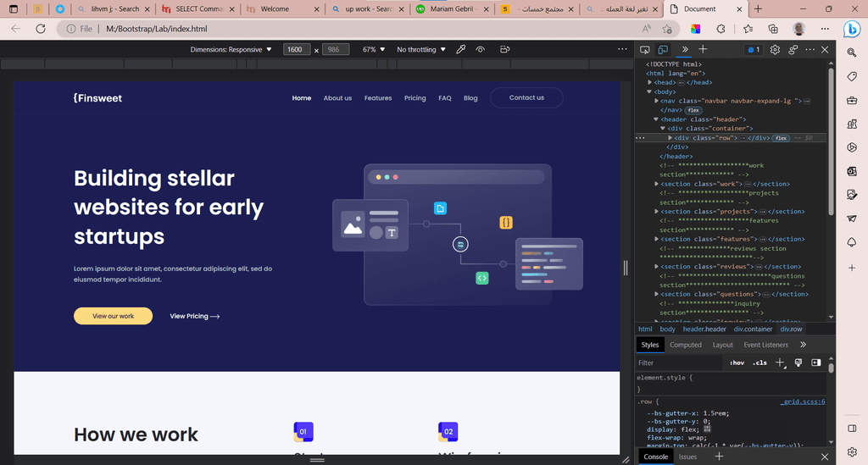
Task: Collapse the header class="header" node
Action: [x=657, y=119]
